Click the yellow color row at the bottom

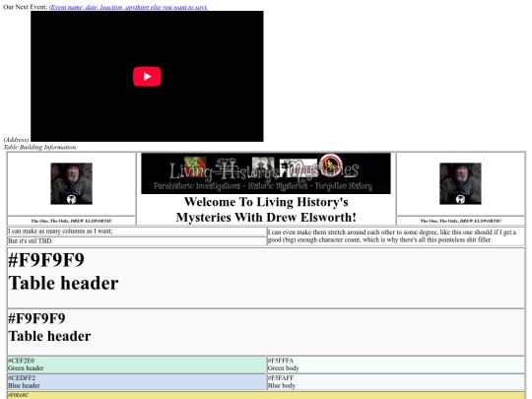coord(266,395)
